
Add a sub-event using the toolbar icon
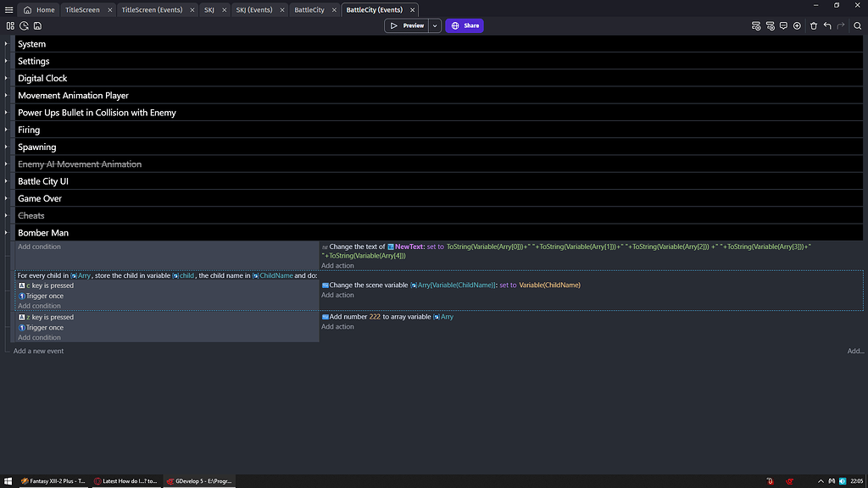point(771,25)
